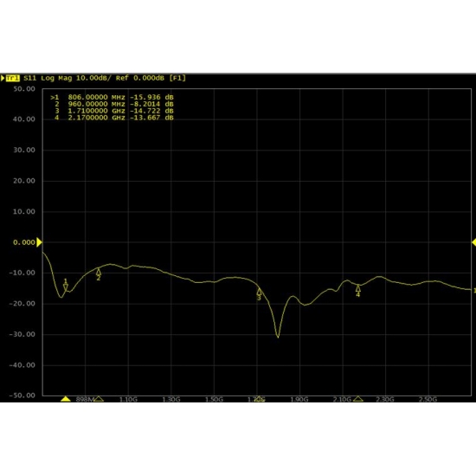Click marker 3 near the 1.71 GHz dip
476x476 pixels.
(x=260, y=292)
